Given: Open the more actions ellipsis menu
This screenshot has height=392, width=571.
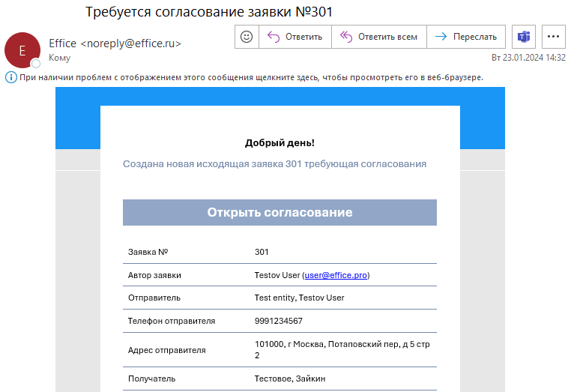Looking at the screenshot, I should coord(554,36).
